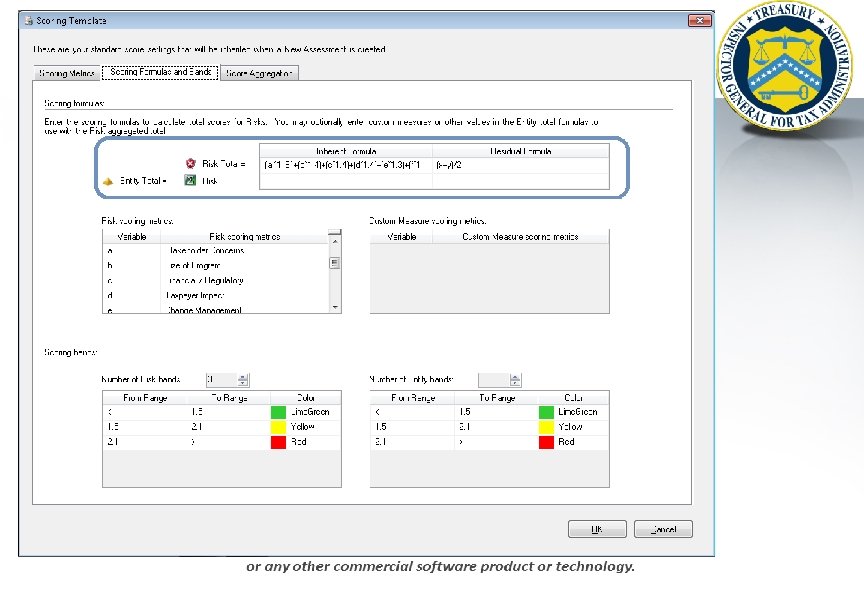Click the empty Entity Total residual formula cell
Screen dimensions: 864x598
tap(521, 181)
